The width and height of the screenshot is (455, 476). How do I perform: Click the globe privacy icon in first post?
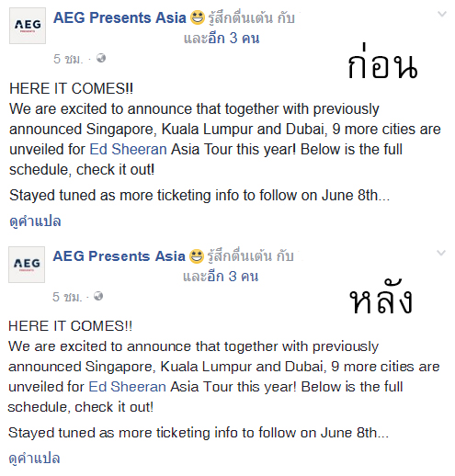click(101, 58)
